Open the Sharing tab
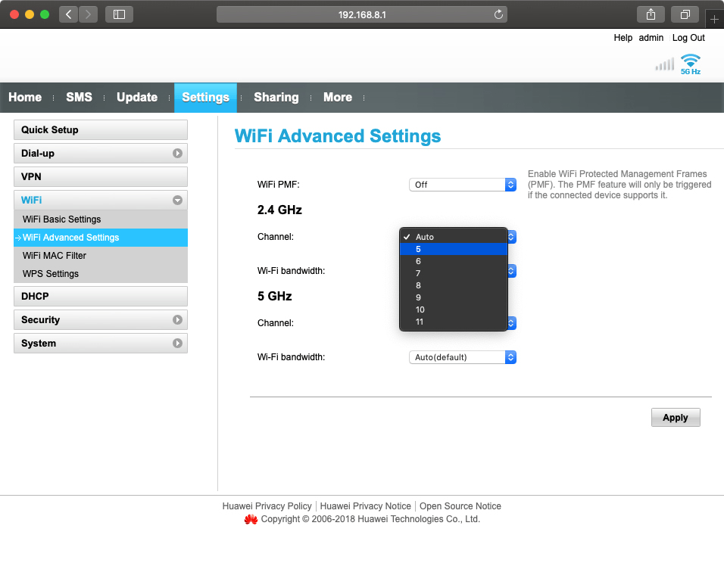This screenshot has width=724, height=588. coord(276,98)
